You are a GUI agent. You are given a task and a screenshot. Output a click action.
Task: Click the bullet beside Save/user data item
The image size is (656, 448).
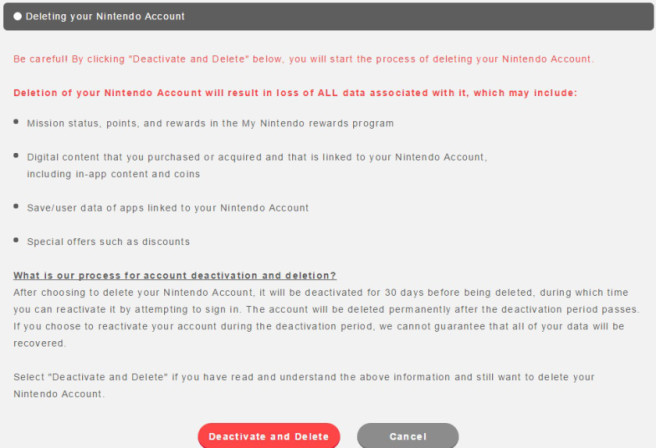click(18, 207)
